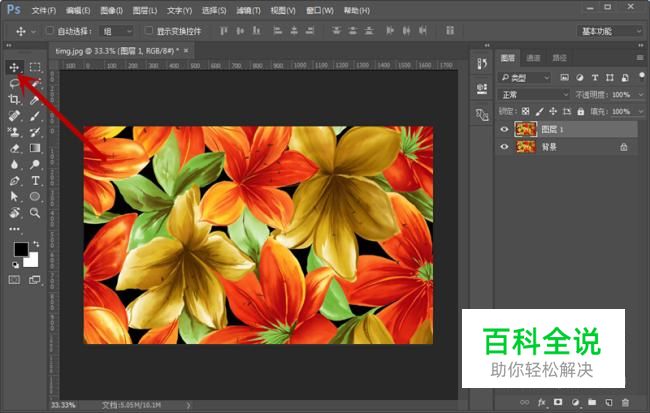Pick the Horizontal Type tool
The image size is (650, 413).
tap(35, 181)
